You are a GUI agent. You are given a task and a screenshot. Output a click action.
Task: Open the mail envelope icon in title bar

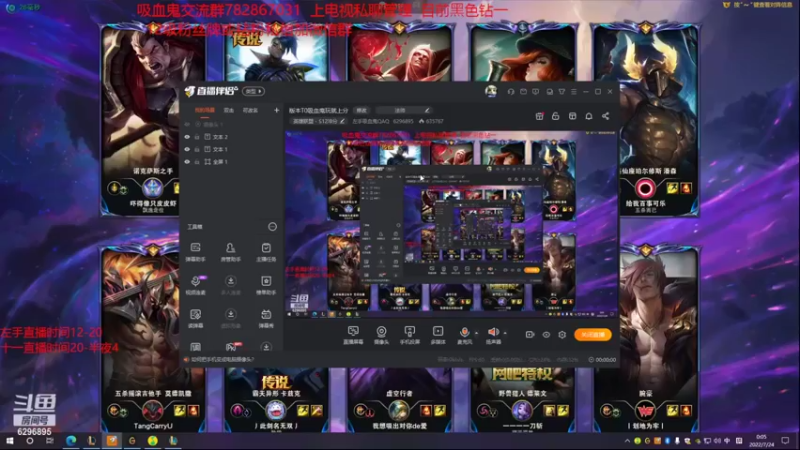point(523,91)
